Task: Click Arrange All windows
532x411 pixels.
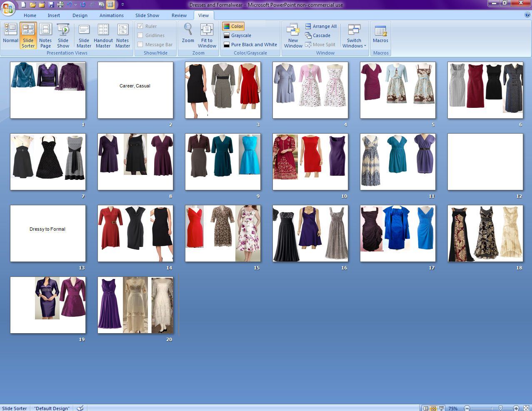Action: (x=321, y=26)
